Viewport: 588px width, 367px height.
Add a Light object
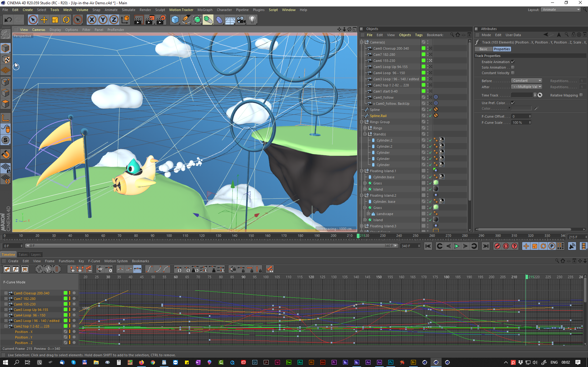(x=252, y=20)
